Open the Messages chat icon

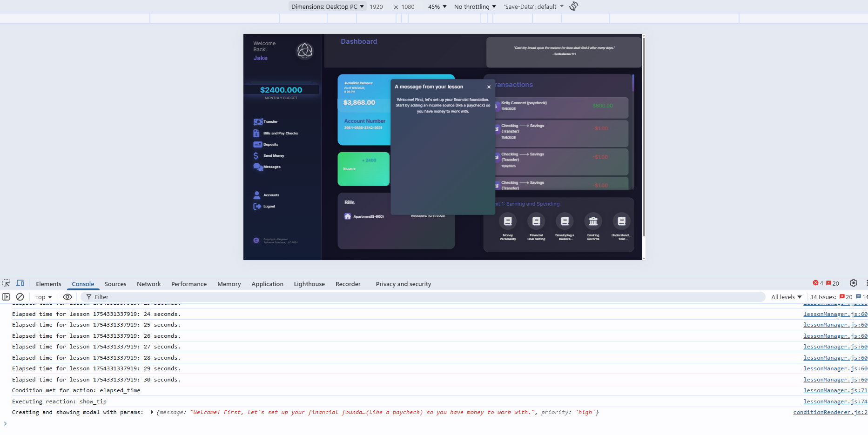(x=257, y=167)
